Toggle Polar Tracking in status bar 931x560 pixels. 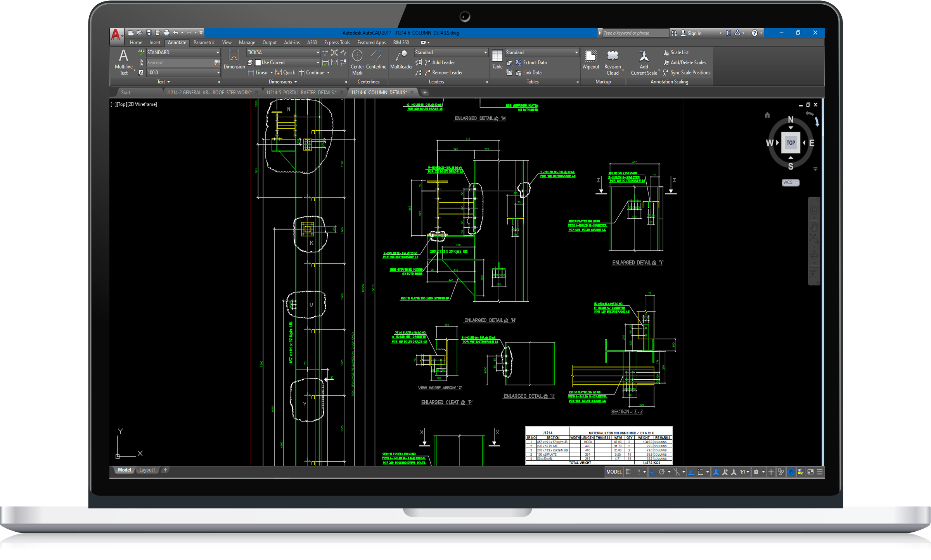click(662, 472)
